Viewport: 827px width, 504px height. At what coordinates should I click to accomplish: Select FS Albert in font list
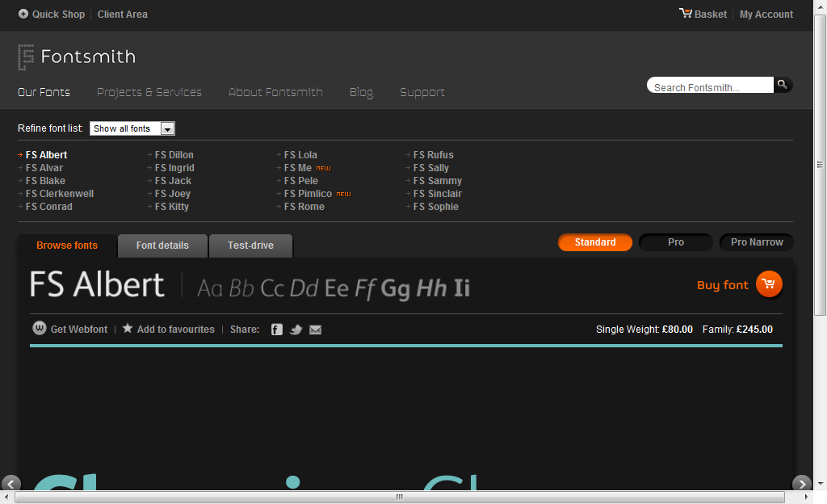coord(46,155)
